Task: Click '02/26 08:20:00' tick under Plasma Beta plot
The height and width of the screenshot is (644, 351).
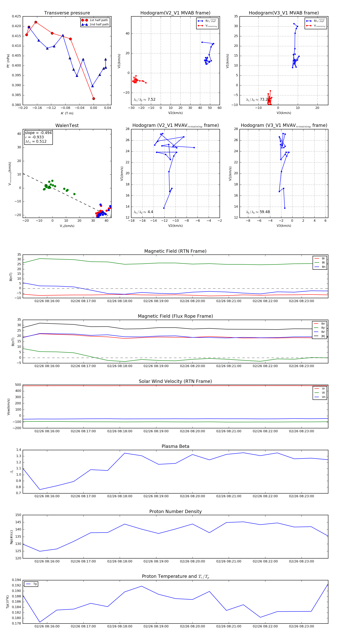Action: coord(192,496)
